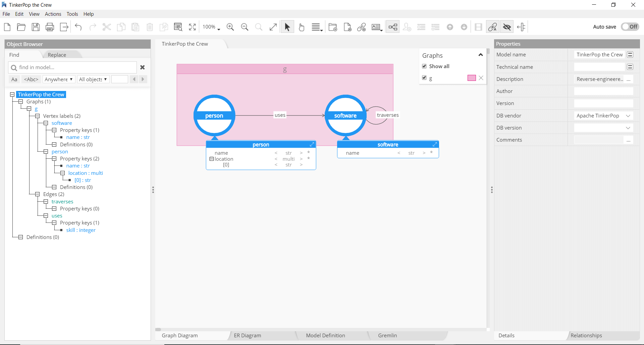Open the align lines toolbar menu
644x345 pixels.
tap(317, 27)
